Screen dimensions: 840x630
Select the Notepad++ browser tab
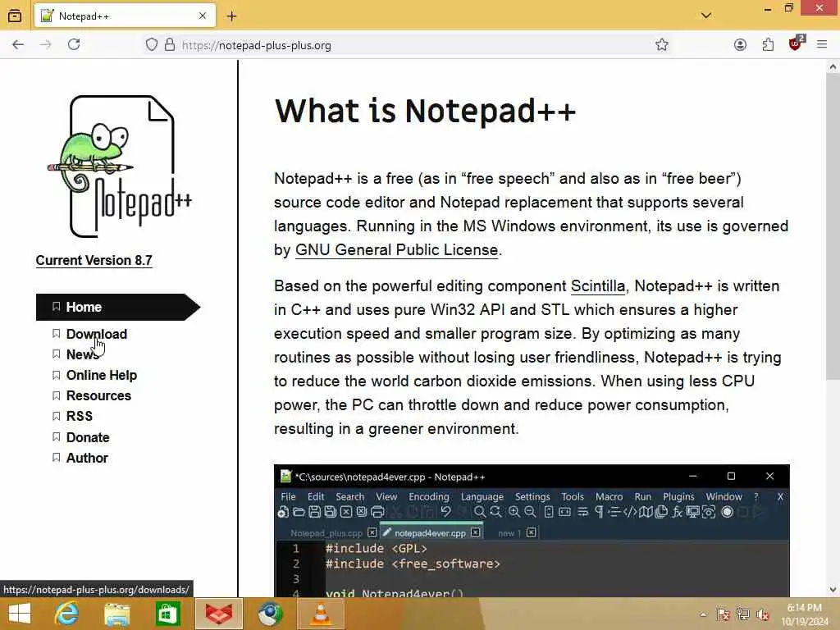pos(125,16)
